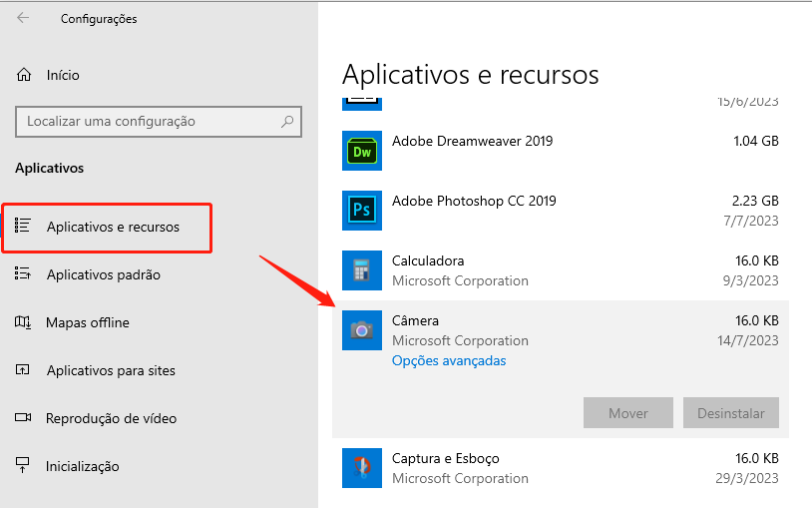This screenshot has height=508, width=812.
Task: Open Mapas offline settings
Action: click(x=88, y=322)
